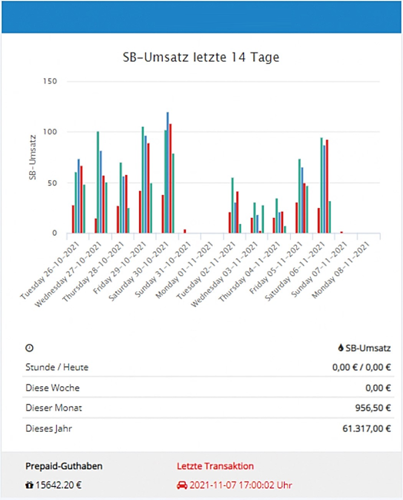
Task: Click the 'Stunde / Heute' row label
Action: tap(57, 367)
